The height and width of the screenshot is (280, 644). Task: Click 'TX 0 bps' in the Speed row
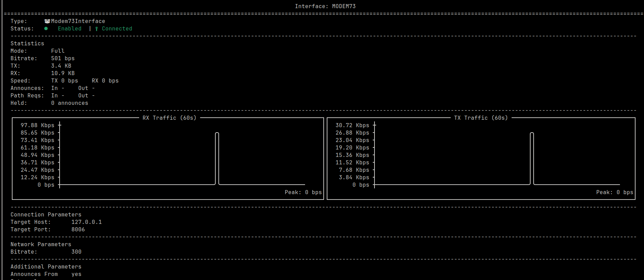coord(65,81)
